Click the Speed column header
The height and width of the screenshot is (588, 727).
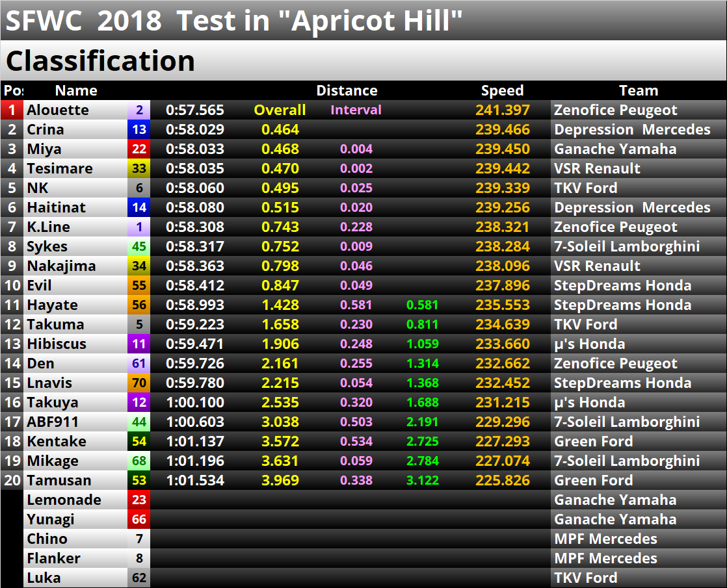pos(502,90)
